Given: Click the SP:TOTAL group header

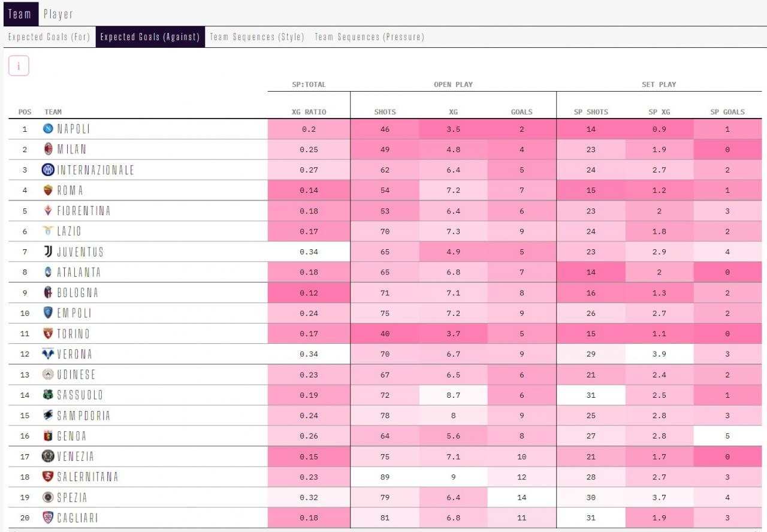Looking at the screenshot, I should [309, 84].
